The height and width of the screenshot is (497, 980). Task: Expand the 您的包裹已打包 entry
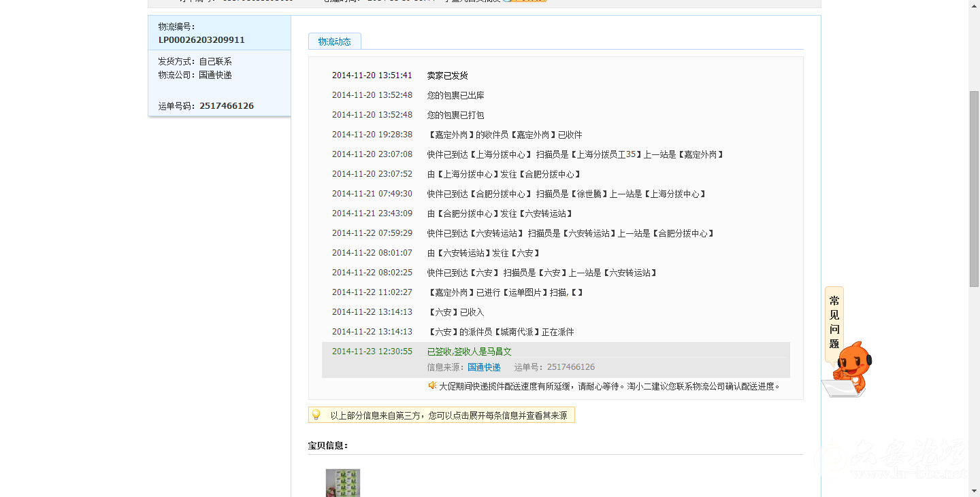455,115
